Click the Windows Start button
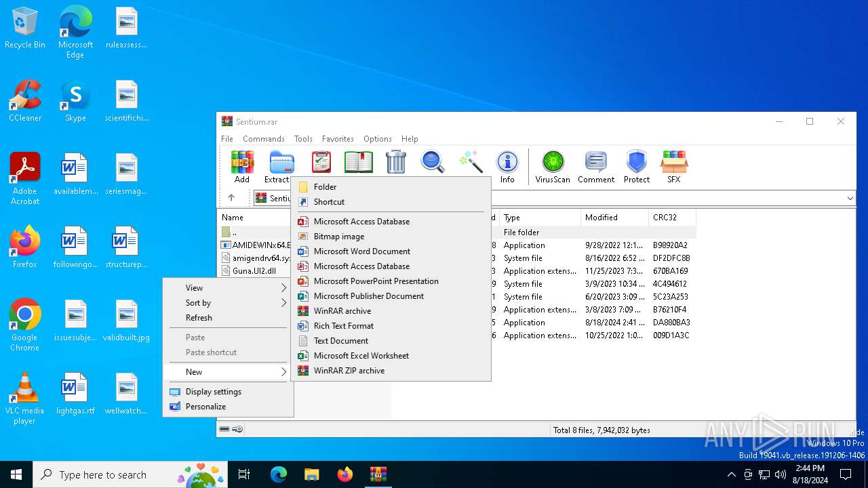This screenshot has width=868, height=488. (16, 474)
